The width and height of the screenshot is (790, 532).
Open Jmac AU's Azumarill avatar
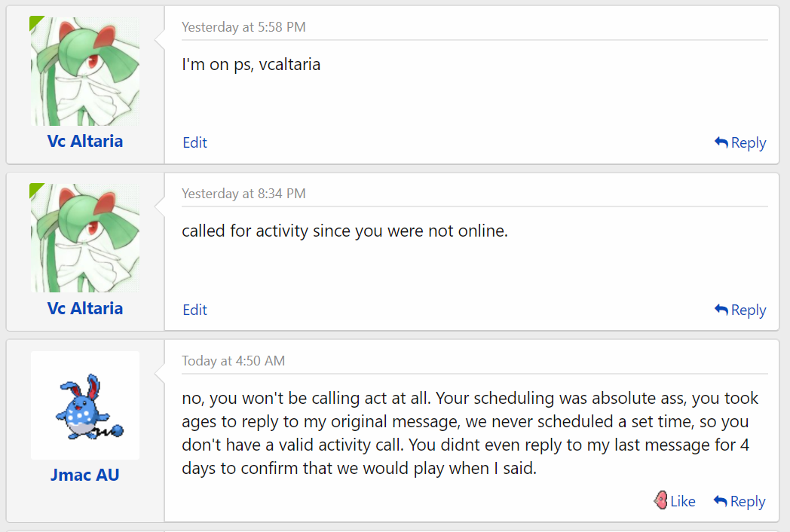point(85,405)
